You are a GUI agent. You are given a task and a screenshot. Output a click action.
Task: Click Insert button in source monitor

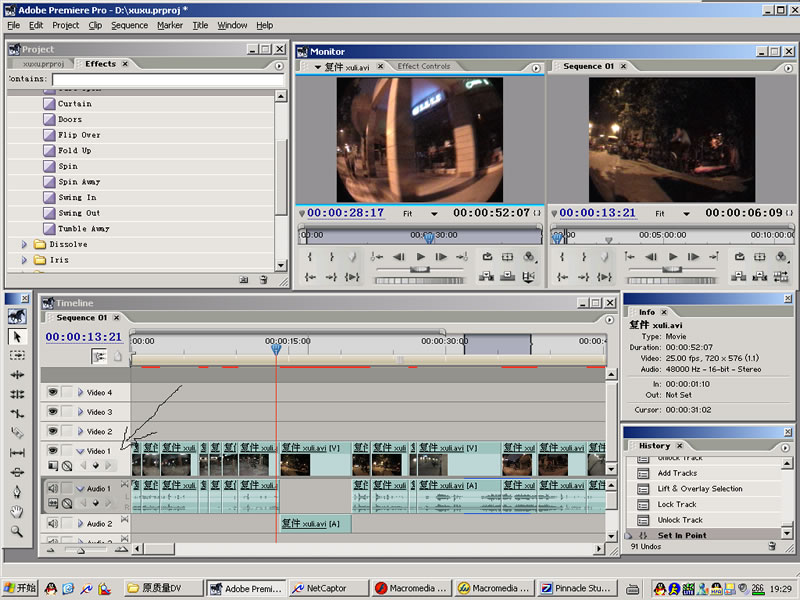tap(486, 277)
